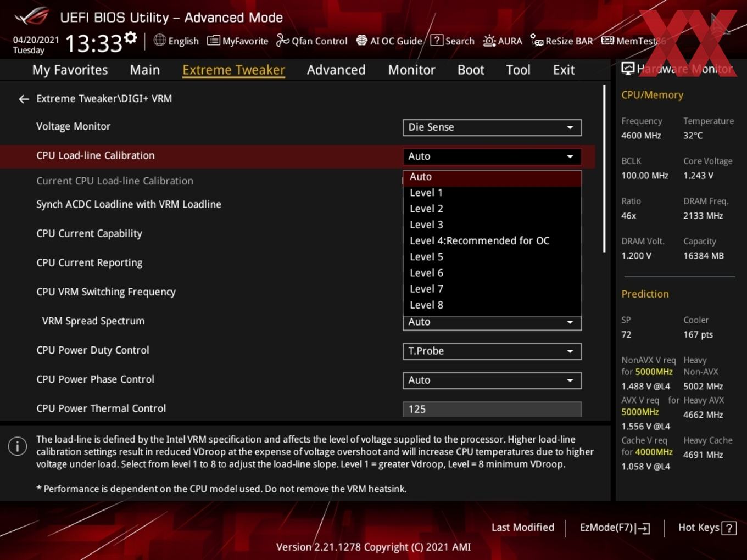Select CPU Power Duty Control label
This screenshot has height=560, width=747.
[x=92, y=350]
